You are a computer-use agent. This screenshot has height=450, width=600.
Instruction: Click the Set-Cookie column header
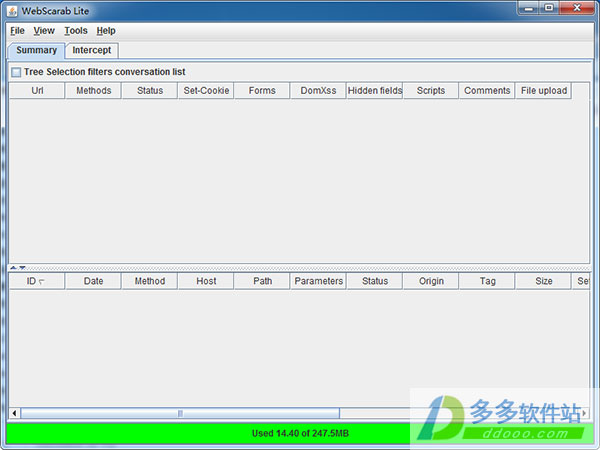pyautogui.click(x=206, y=91)
